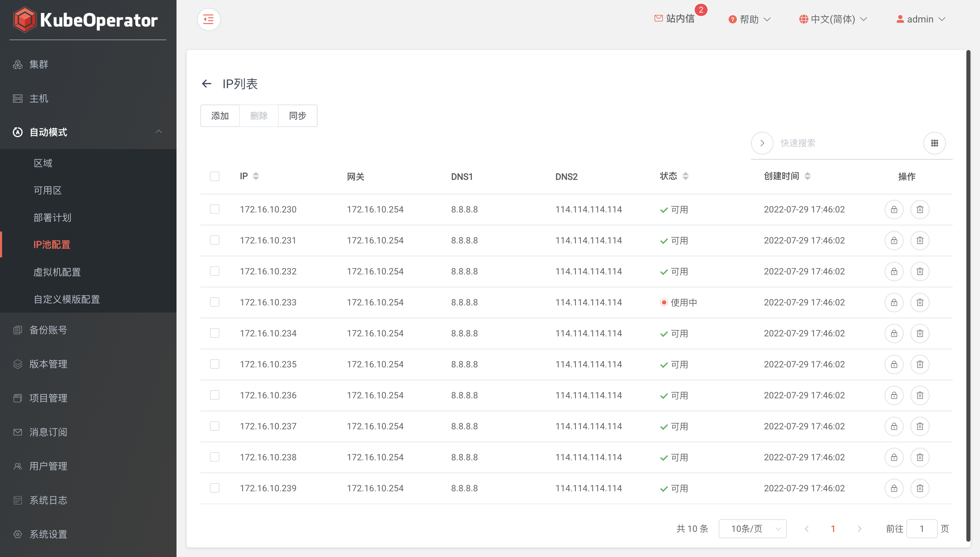Image resolution: width=980 pixels, height=557 pixels.
Task: Click the lock icon for 172.16.10.230
Action: point(894,210)
